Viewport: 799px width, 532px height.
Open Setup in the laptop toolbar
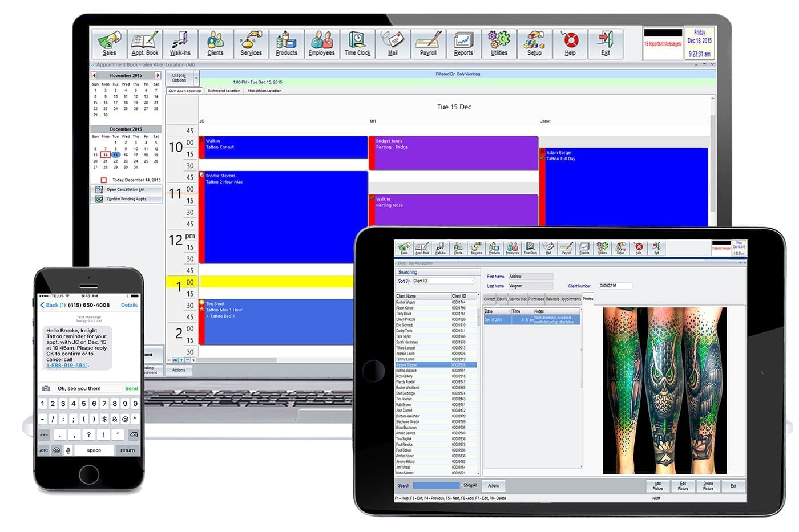click(534, 44)
